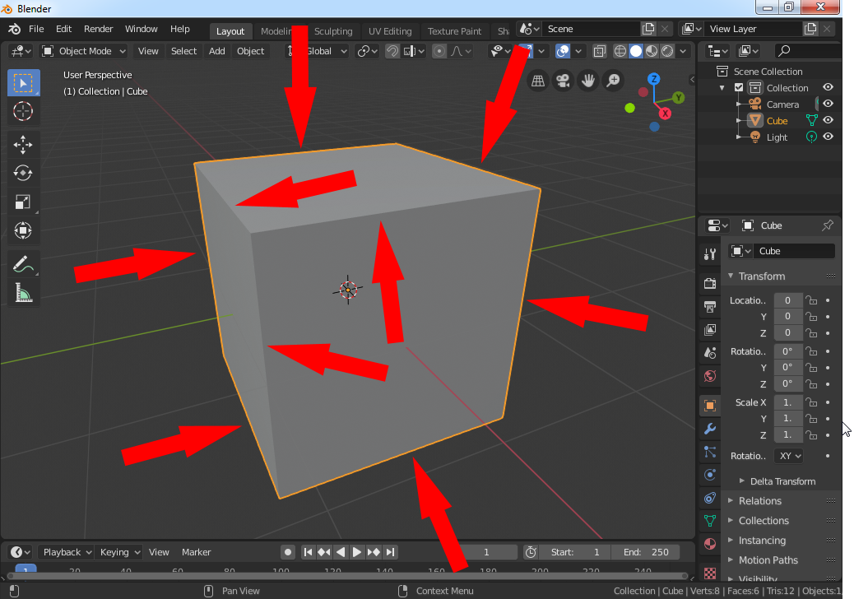Click the End frame field
868x599 pixels.
pos(646,552)
